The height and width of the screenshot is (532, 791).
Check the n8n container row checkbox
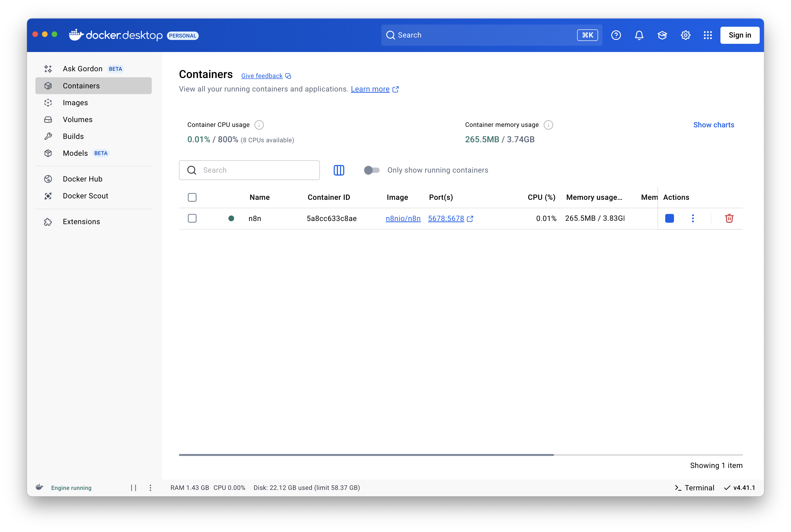pyautogui.click(x=192, y=218)
